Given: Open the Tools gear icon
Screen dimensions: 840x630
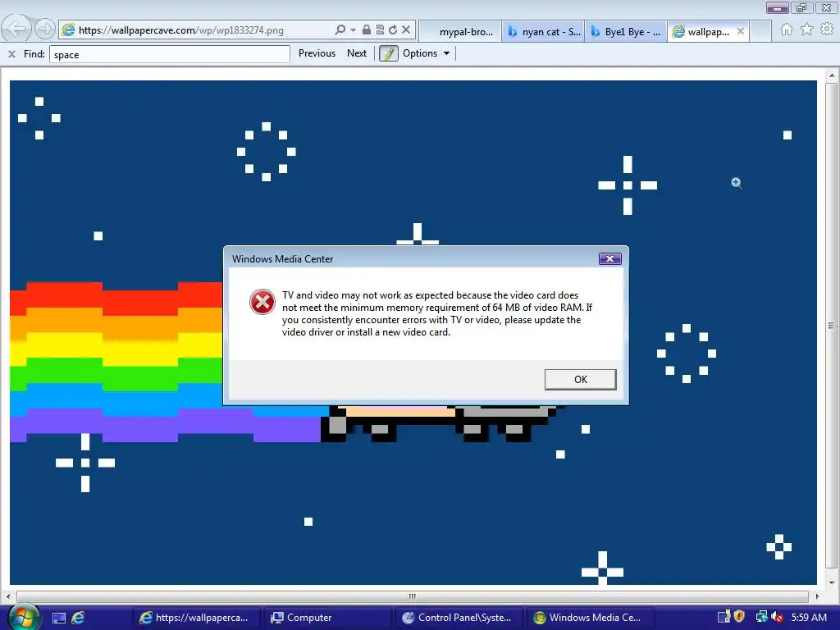Looking at the screenshot, I should pos(827,30).
